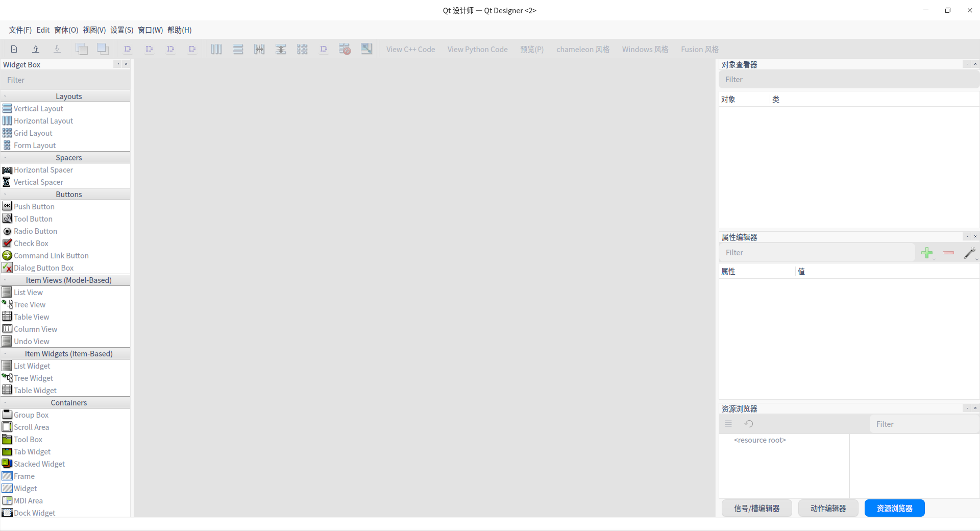Viewport: 980px width, 531px height.
Task: Select the Lay Out in Splitter icon
Action: [x=259, y=49]
